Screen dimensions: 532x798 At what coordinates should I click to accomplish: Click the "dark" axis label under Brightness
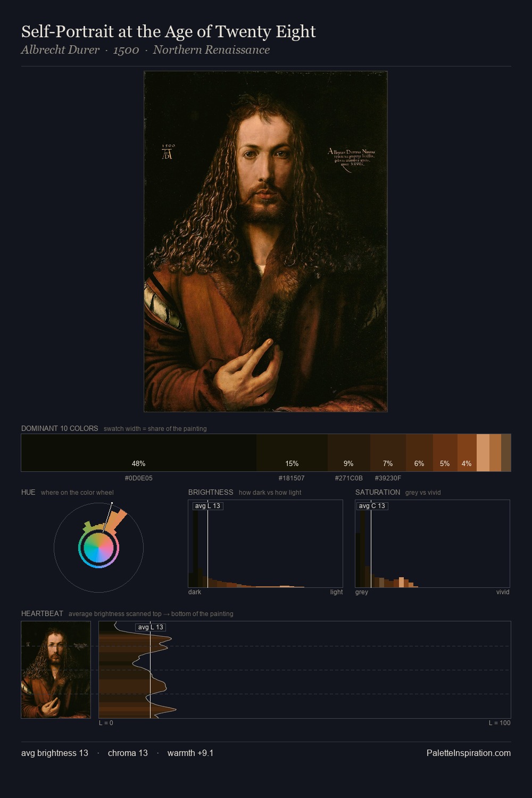click(195, 592)
